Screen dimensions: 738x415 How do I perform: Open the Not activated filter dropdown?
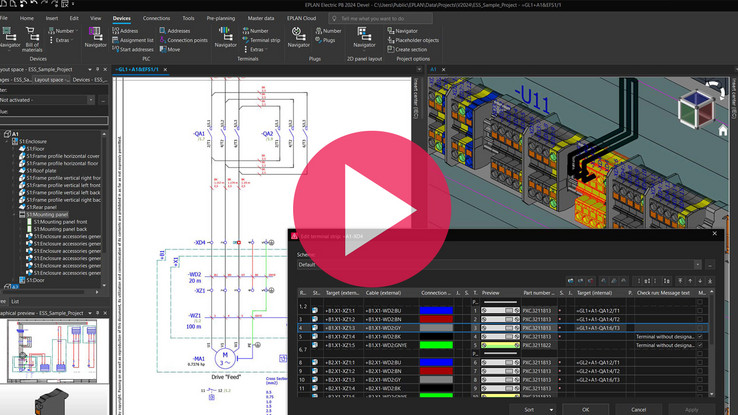pyautogui.click(x=90, y=100)
